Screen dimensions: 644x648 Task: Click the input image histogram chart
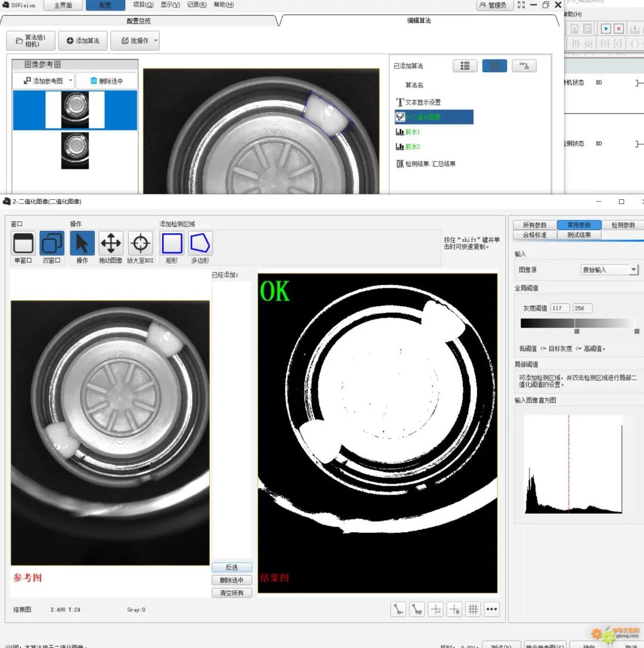573,464
